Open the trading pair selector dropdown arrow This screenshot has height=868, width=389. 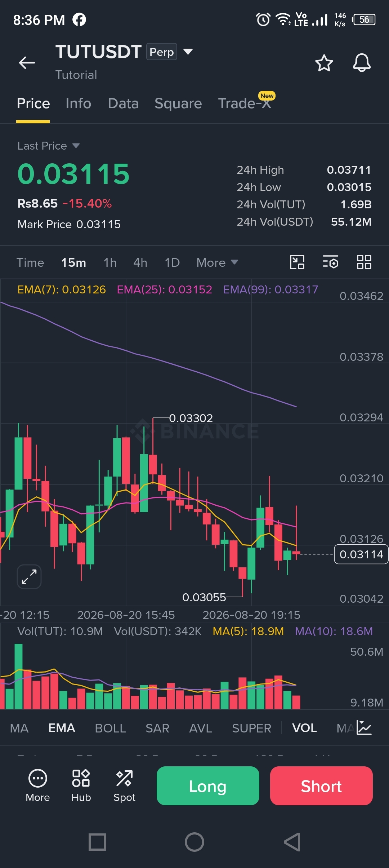(x=188, y=52)
